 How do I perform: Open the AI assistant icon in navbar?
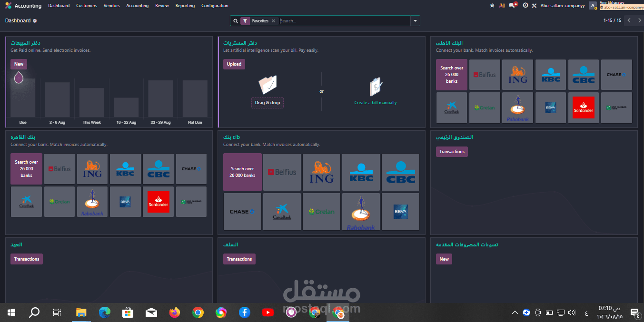502,6
